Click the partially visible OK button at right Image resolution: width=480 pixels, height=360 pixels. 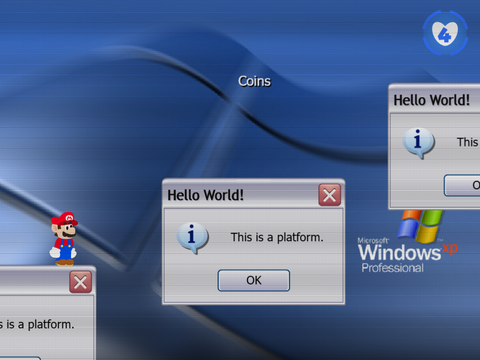point(462,185)
